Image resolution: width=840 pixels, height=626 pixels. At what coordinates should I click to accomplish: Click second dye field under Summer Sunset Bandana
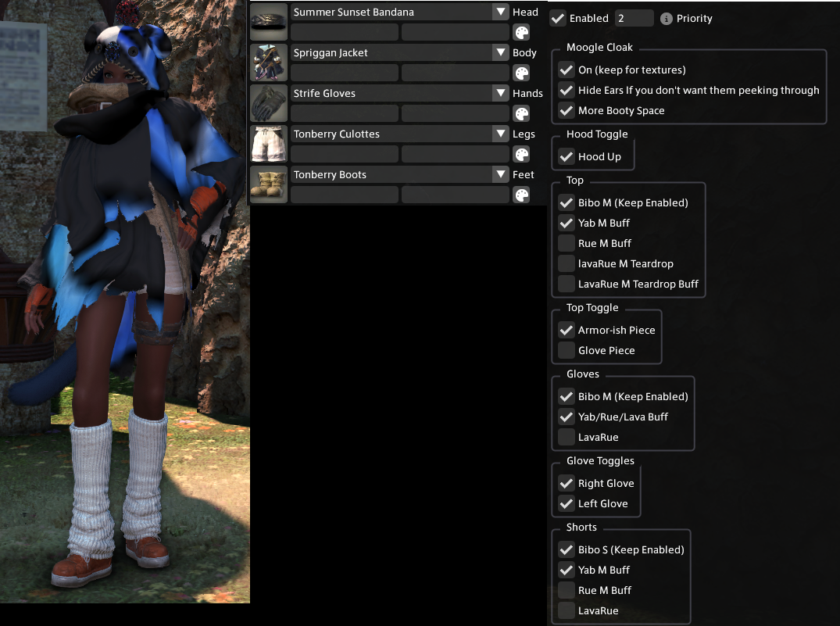[456, 32]
